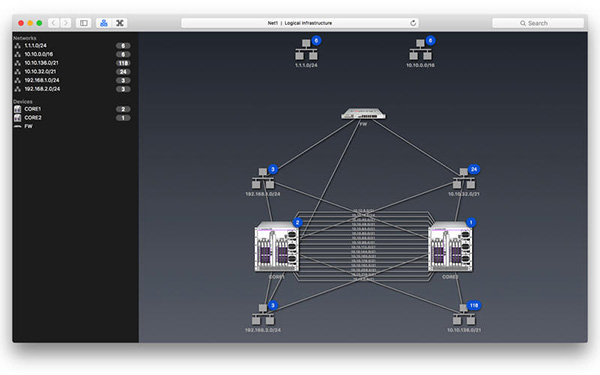600x375 pixels.
Task: Click the network glyph beside 10.10.136.0/21 in sidebar
Action: [18, 63]
